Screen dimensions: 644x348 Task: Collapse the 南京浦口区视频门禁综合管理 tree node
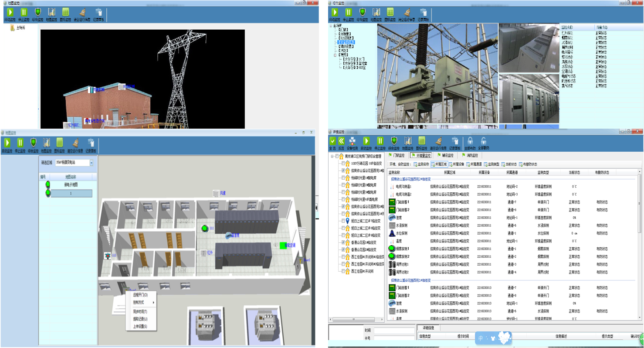coord(332,156)
